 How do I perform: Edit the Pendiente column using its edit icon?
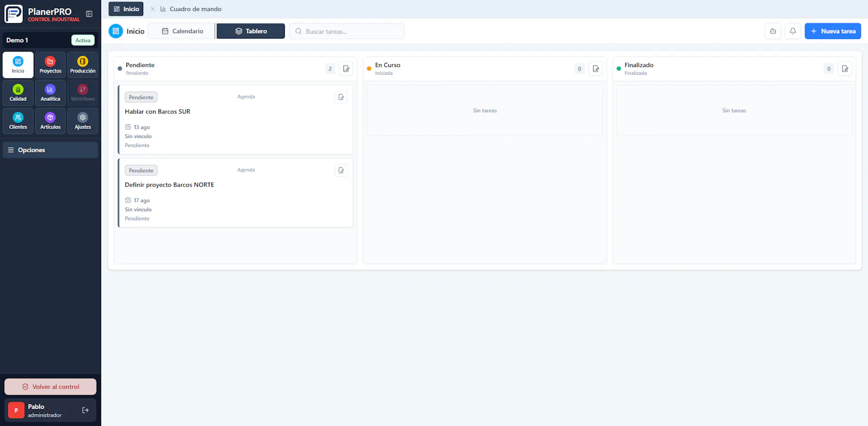pyautogui.click(x=346, y=69)
